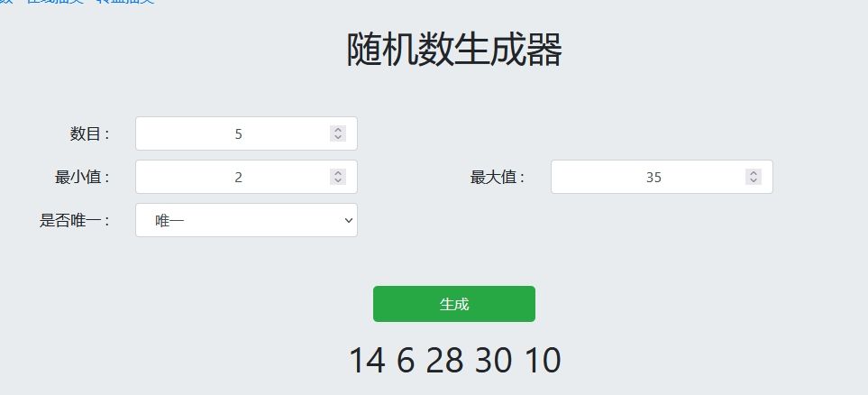Open the 是否唯一 dropdown showing 唯一
Viewport: 868px width, 395px height.
(246, 220)
